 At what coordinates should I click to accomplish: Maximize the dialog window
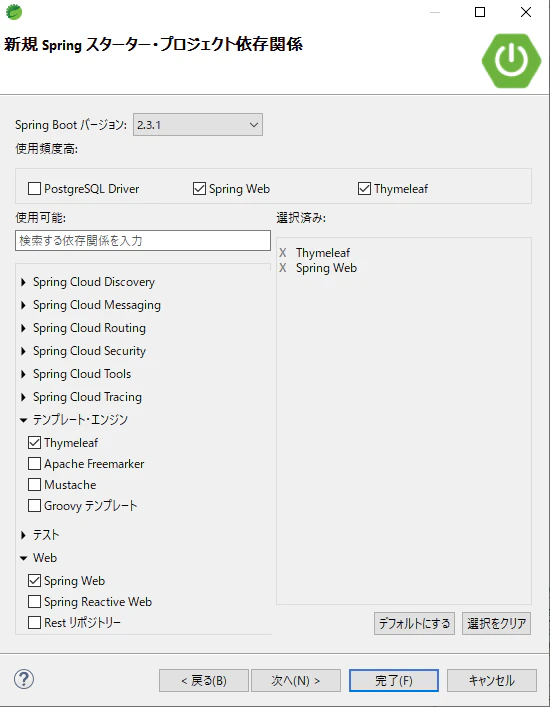[x=480, y=12]
